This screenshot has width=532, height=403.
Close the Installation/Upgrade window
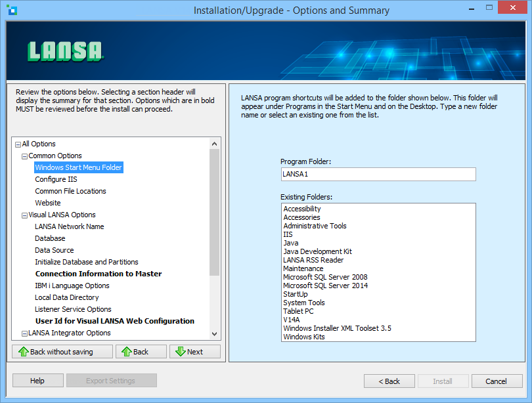(513, 7)
